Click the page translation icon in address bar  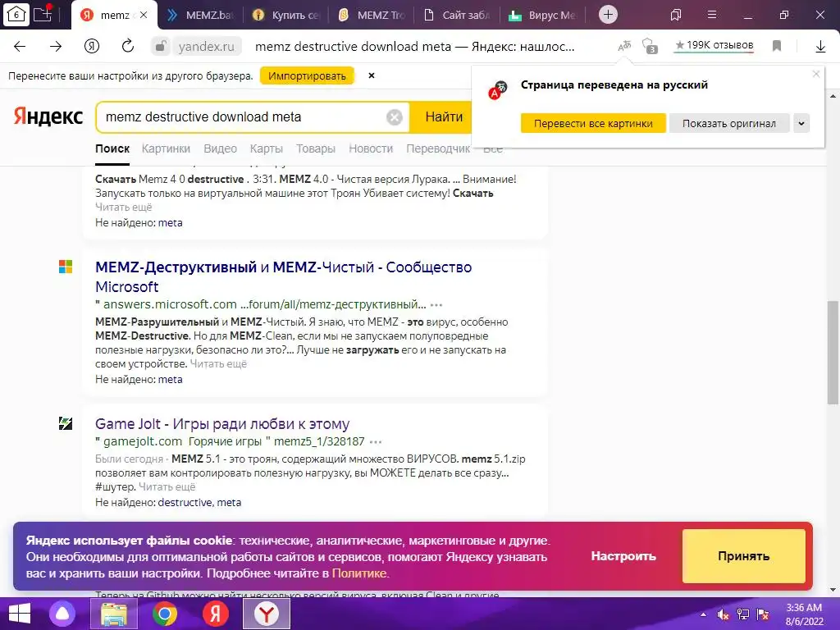pos(624,47)
